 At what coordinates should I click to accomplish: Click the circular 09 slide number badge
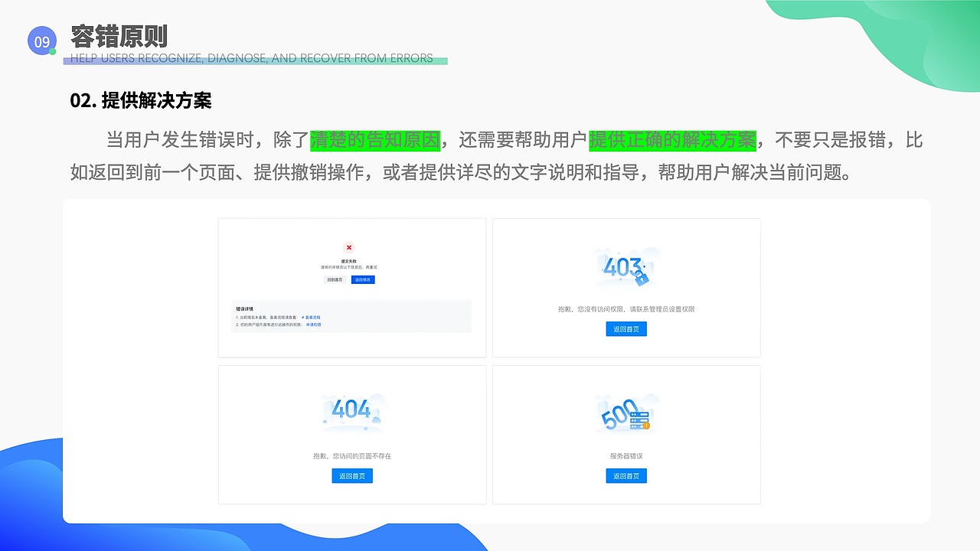(x=42, y=41)
